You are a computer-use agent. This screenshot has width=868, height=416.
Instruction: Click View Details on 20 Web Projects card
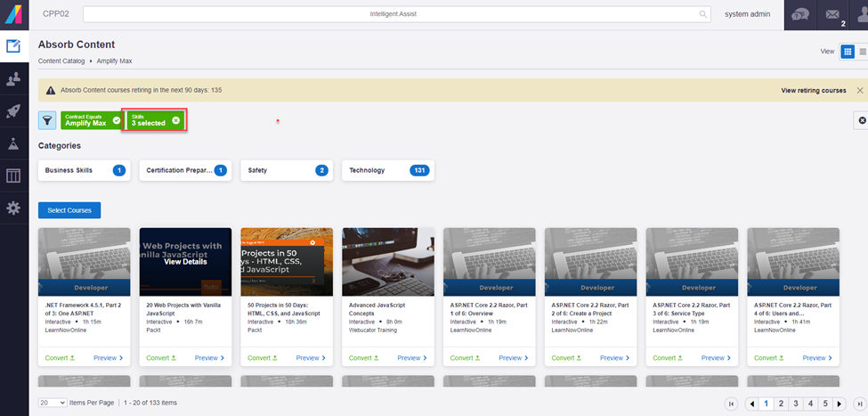[185, 262]
